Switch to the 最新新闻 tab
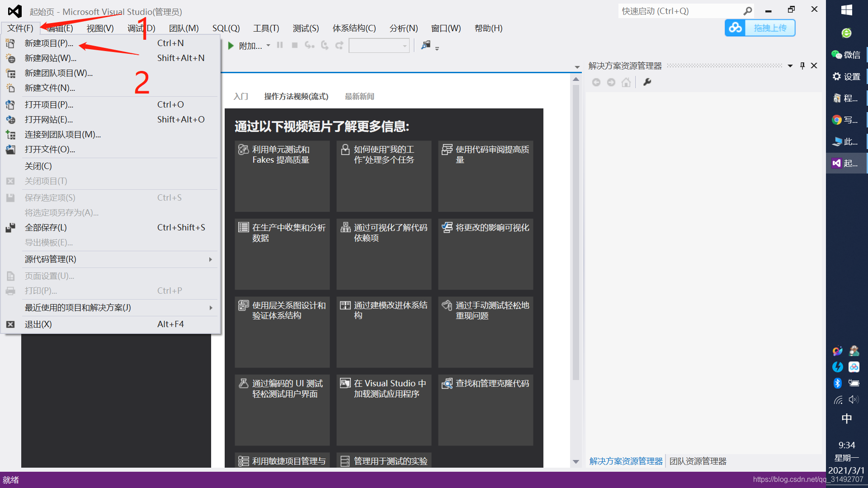Viewport: 868px width, 488px height. (x=359, y=96)
